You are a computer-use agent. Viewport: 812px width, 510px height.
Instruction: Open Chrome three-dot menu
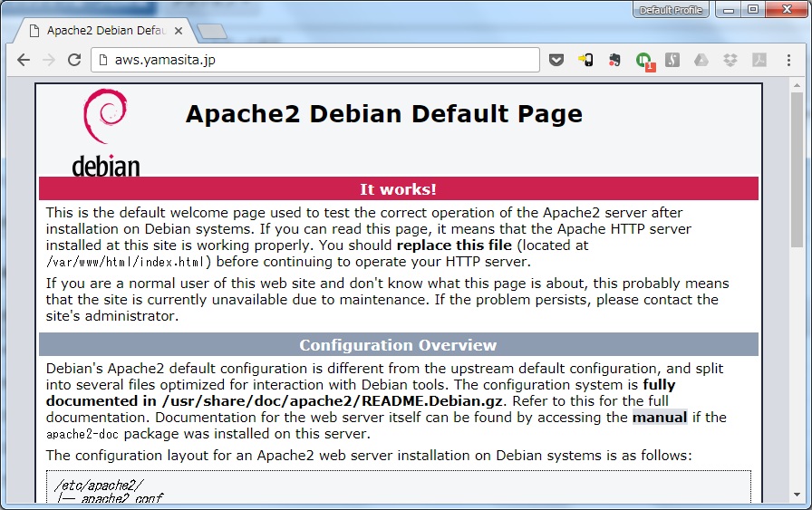(788, 60)
